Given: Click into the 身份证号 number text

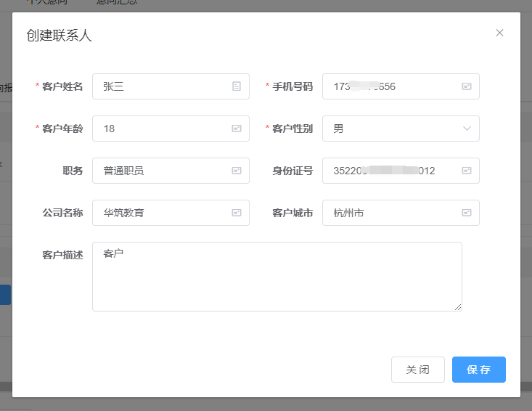Looking at the screenshot, I should point(384,171).
